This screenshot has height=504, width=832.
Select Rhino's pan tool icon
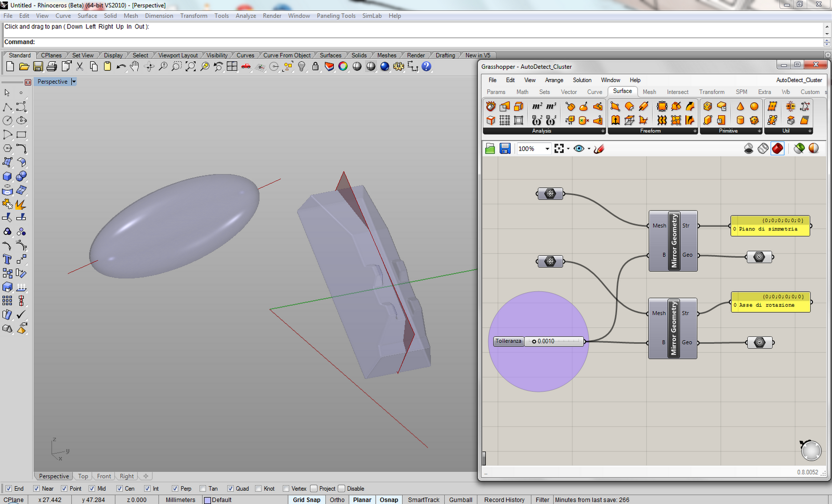(x=134, y=67)
